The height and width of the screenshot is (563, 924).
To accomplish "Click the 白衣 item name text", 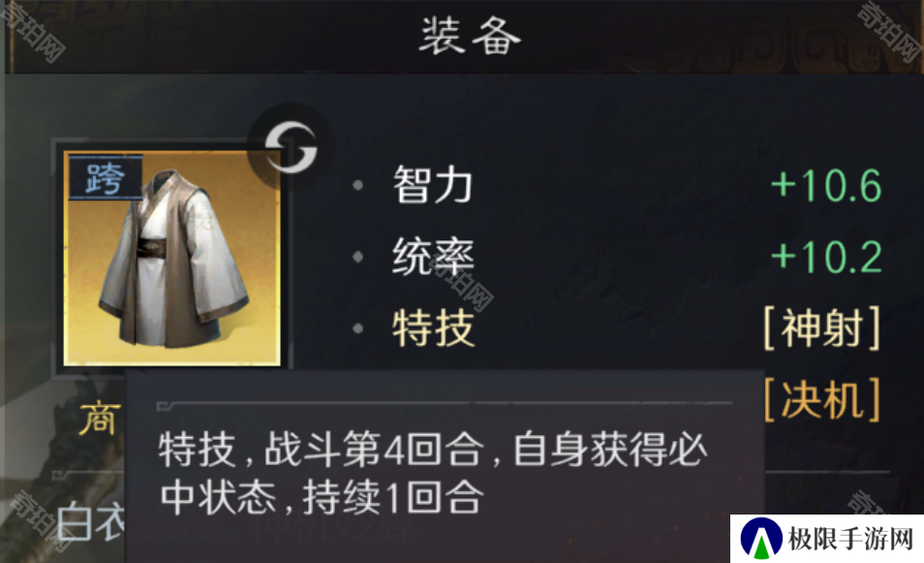I will 91,521.
